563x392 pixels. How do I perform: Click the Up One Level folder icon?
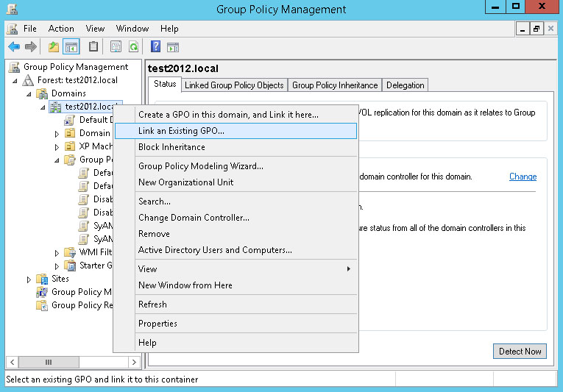click(x=53, y=47)
